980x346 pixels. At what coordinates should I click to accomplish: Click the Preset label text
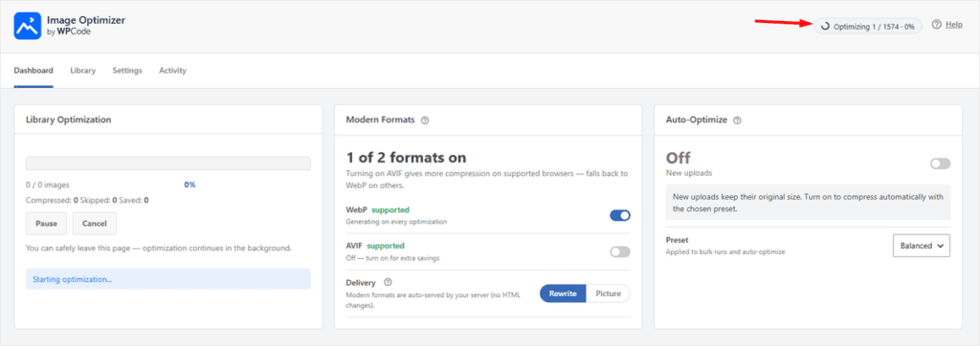(x=677, y=240)
